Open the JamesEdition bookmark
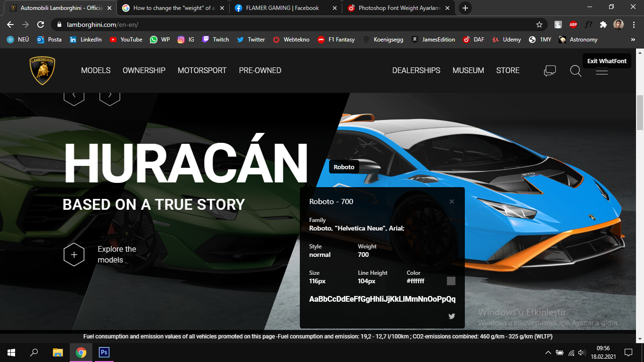Viewport: 644px width, 362px height. point(433,40)
